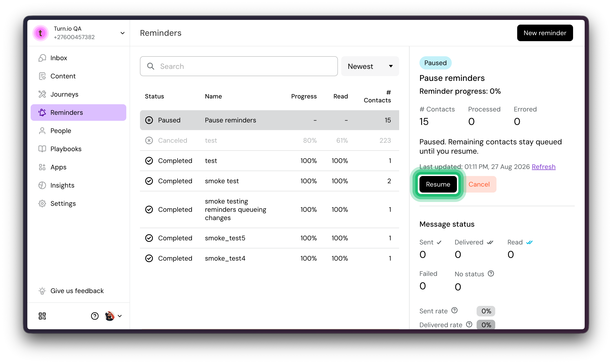Click the help question mark icon
Viewport: 612px width, 364px height.
[x=95, y=316]
